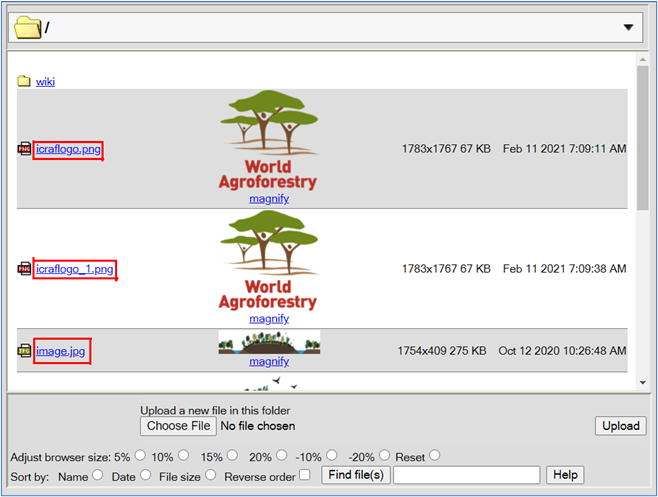Click file list scrollbar down arrow
Viewport: 658px width, 497px height.
(x=642, y=382)
